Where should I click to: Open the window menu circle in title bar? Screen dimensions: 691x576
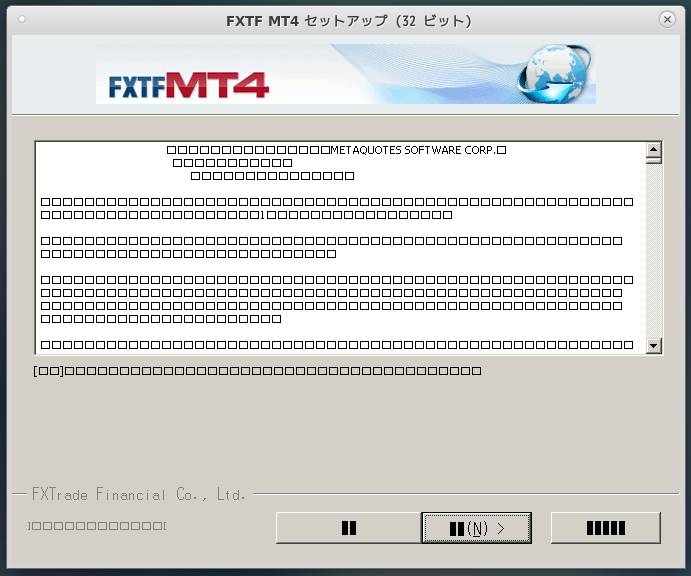(22, 19)
